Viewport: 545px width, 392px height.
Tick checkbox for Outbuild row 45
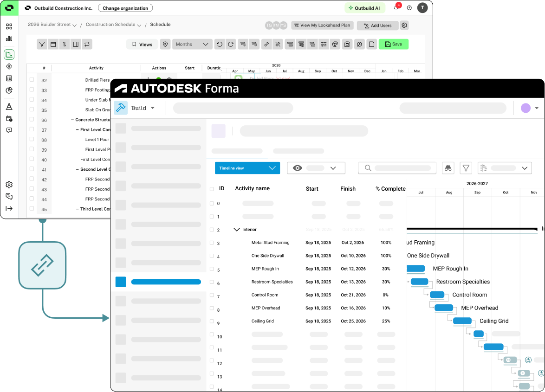click(32, 209)
